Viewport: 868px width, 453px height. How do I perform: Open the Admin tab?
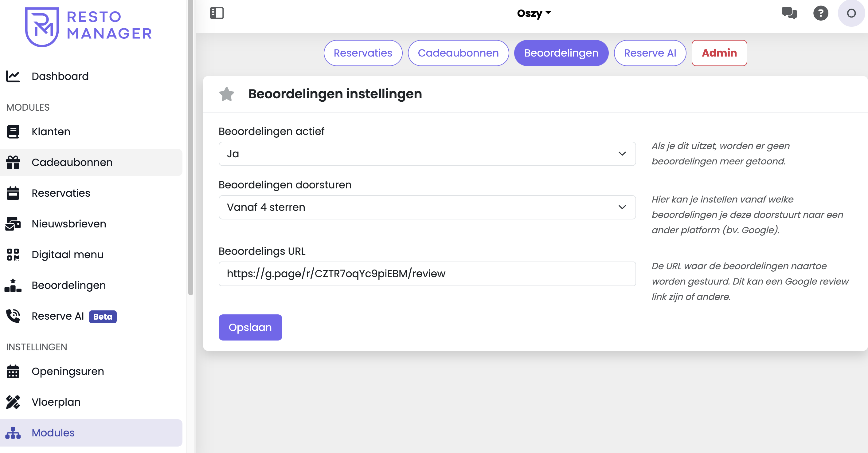click(719, 53)
